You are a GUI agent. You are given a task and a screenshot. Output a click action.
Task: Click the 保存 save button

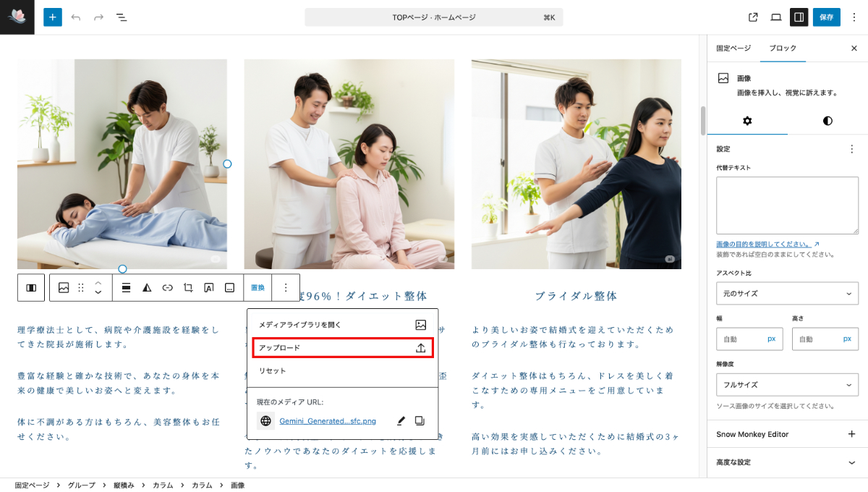(826, 17)
